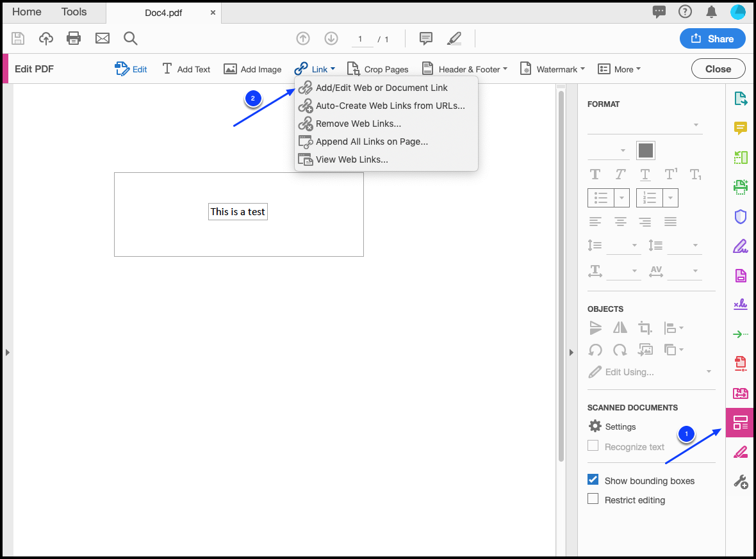Click the gray font color swatch
This screenshot has width=756, height=559.
click(x=645, y=150)
